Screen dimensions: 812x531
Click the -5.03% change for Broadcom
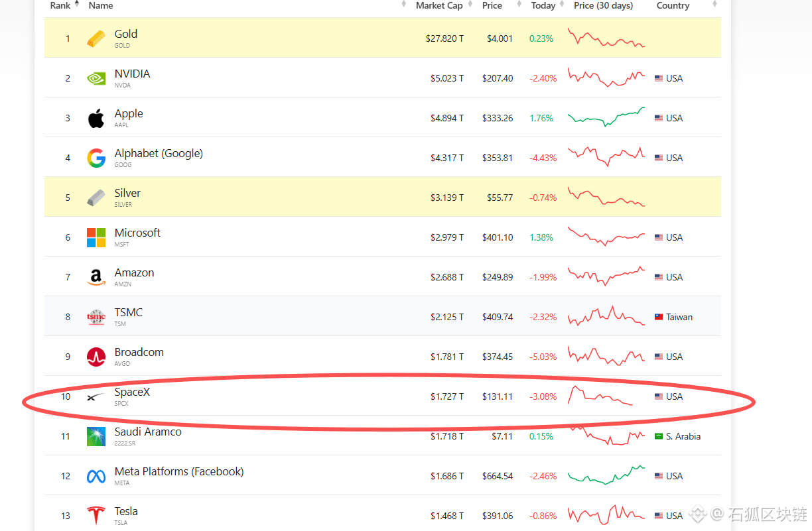pos(543,357)
